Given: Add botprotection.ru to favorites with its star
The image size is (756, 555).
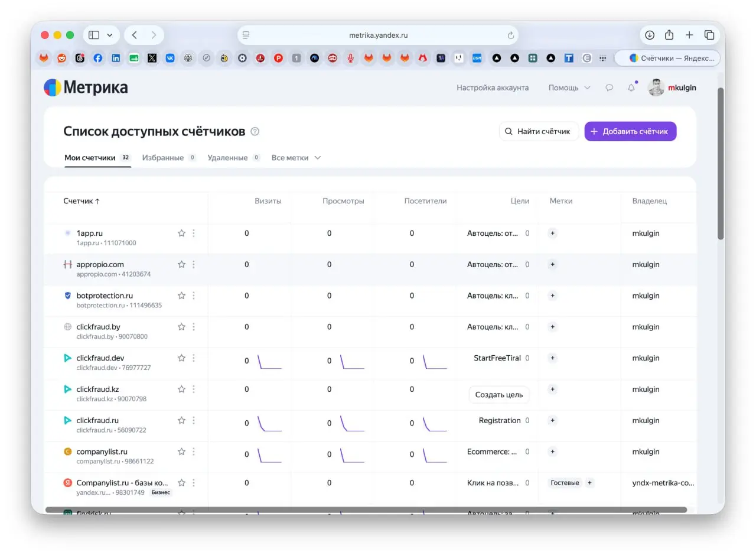Looking at the screenshot, I should click(181, 296).
